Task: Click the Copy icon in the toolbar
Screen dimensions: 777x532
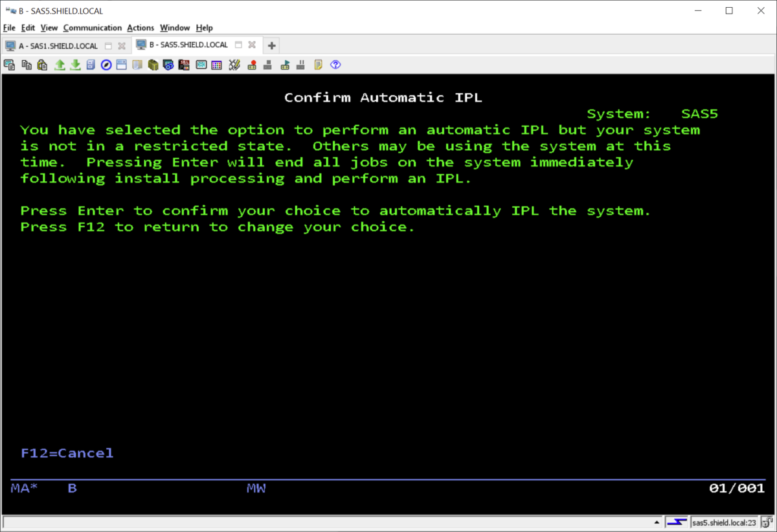Action: [27, 65]
